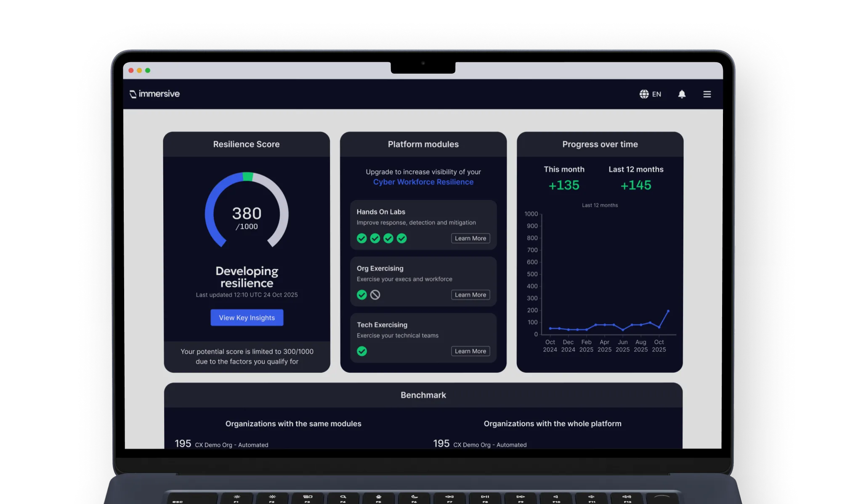Click the latest point on progress chart
This screenshot has height=504, width=845.
[668, 311]
